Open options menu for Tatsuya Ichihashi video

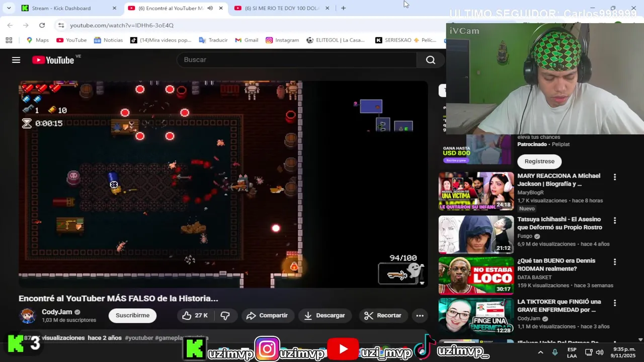pyautogui.click(x=614, y=220)
